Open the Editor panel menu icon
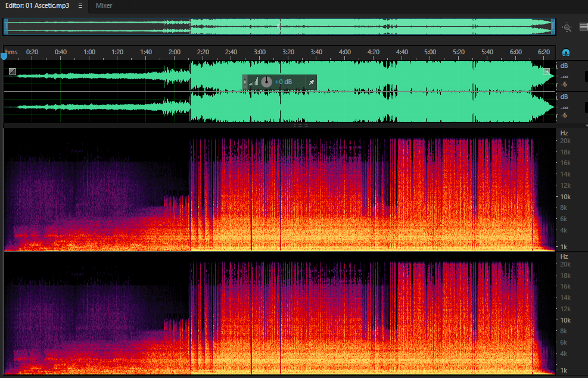Viewport: 588px width, 378px height. [x=80, y=5]
